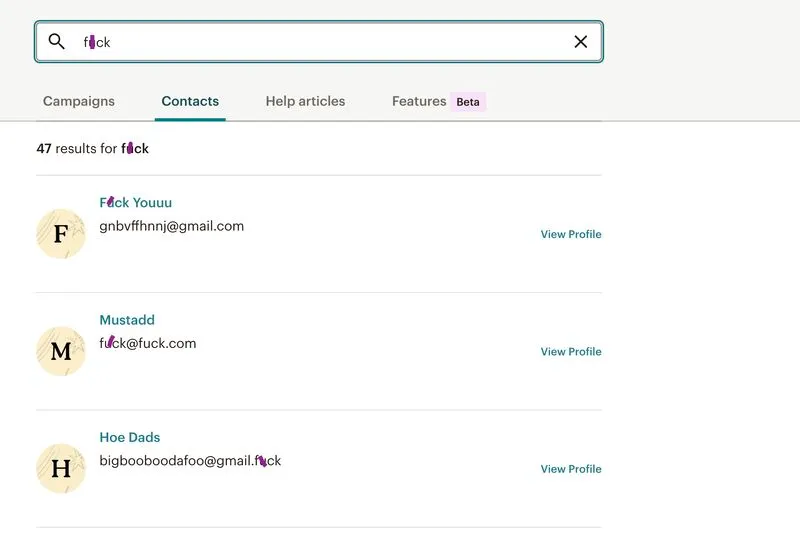The width and height of the screenshot is (800, 556).
Task: Click the magnifying glass search icon
Action: pyautogui.click(x=57, y=41)
